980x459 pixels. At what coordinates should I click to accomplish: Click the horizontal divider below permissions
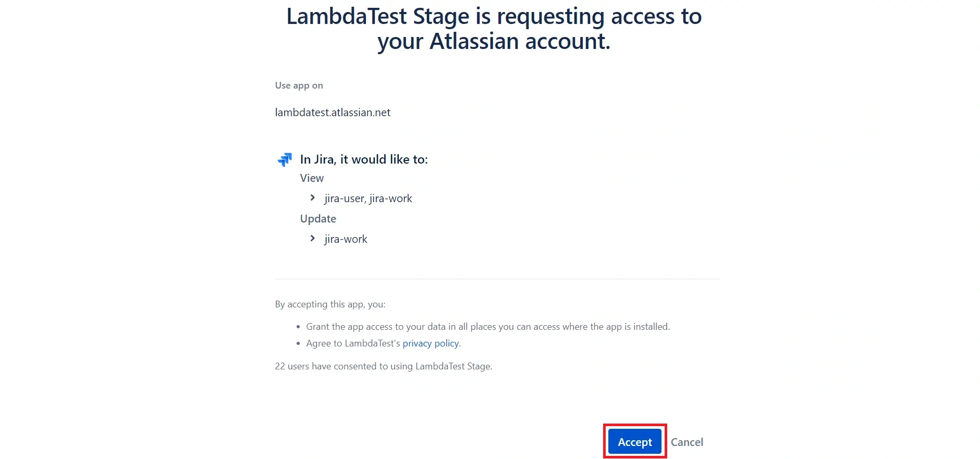497,279
